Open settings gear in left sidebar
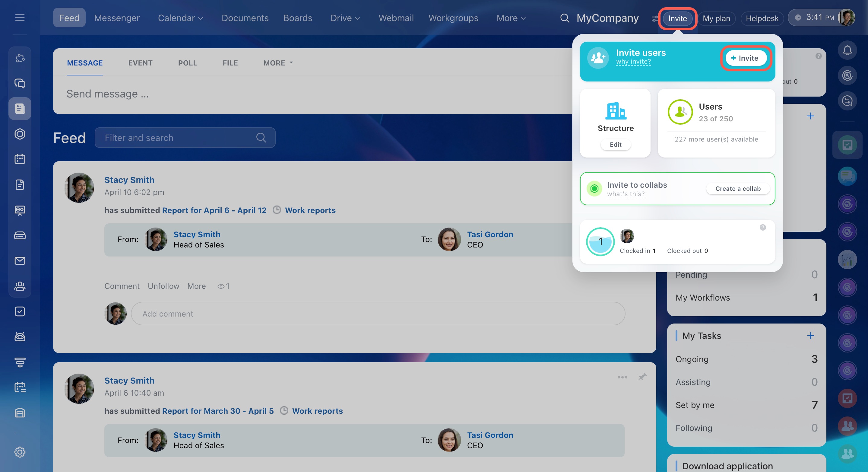The height and width of the screenshot is (472, 868). point(20,452)
